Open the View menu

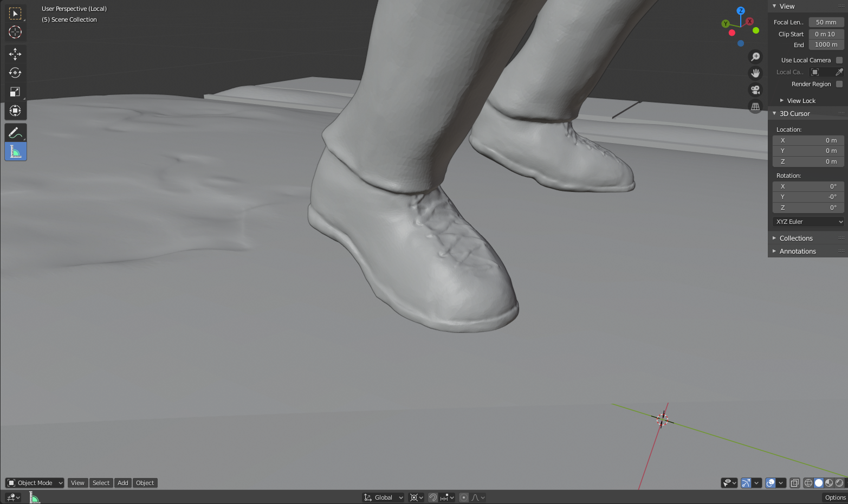[77, 483]
